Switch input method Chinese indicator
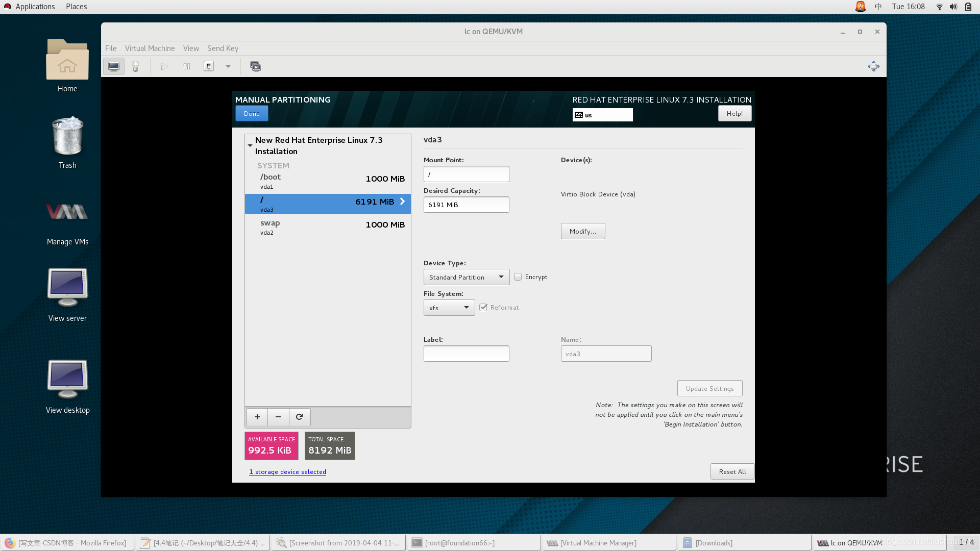Image resolution: width=980 pixels, height=551 pixels. point(878,7)
